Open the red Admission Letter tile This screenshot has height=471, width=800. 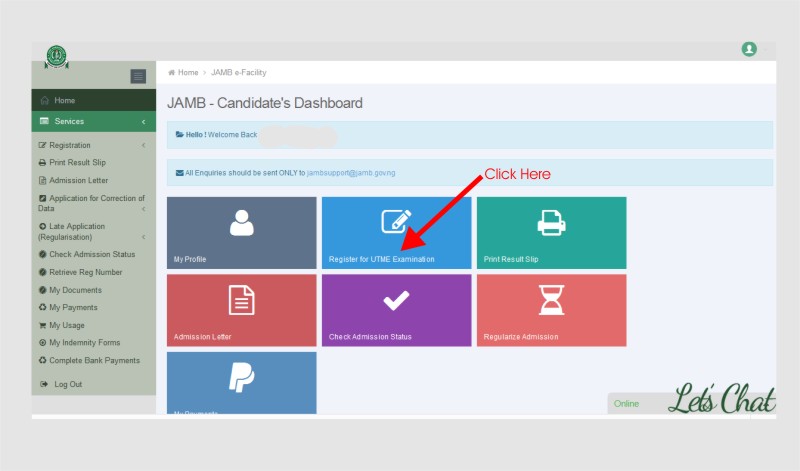[241, 310]
